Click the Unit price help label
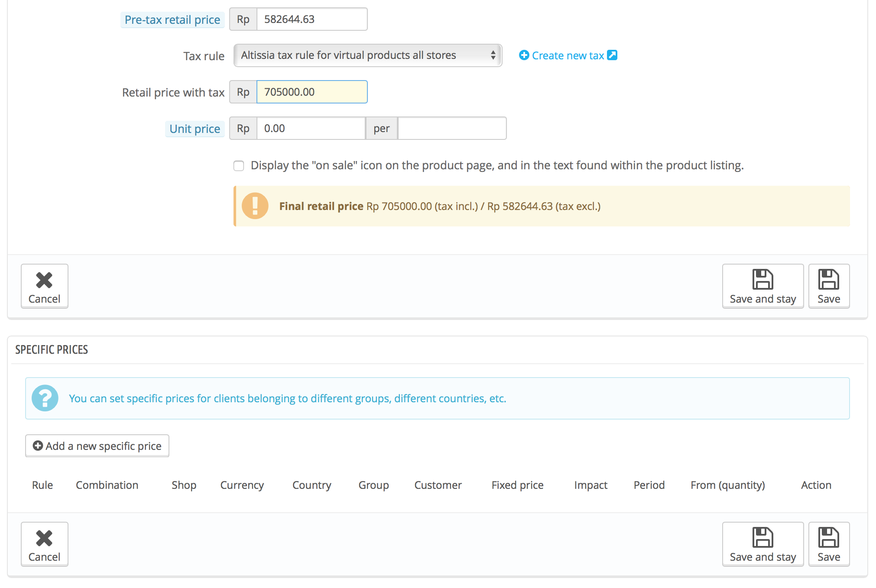 click(195, 129)
